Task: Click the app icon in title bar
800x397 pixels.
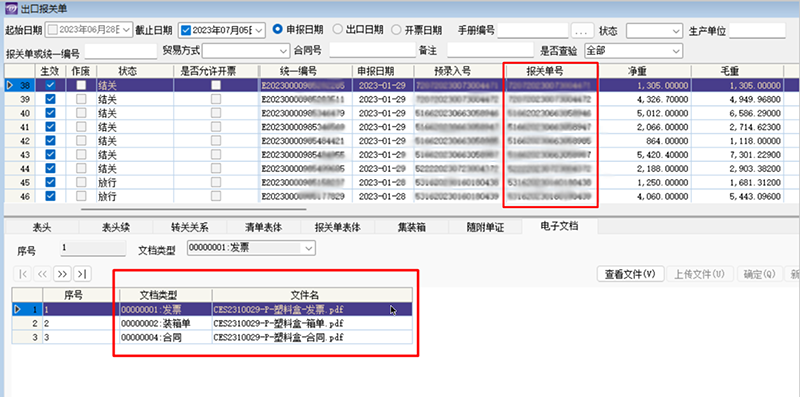Action: tap(10, 8)
